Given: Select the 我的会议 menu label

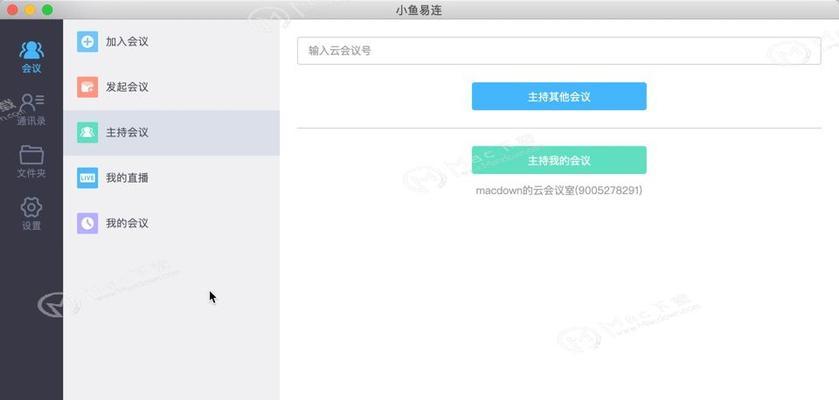Looking at the screenshot, I should click(127, 224).
